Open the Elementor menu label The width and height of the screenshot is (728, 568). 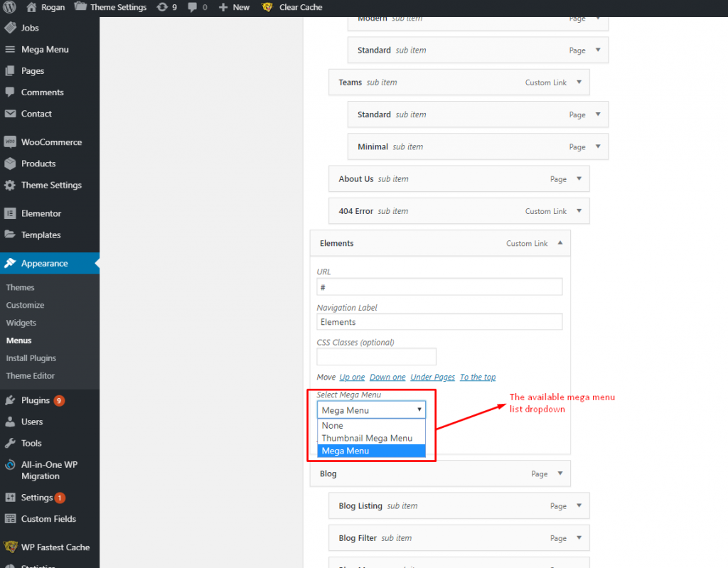pyautogui.click(x=41, y=214)
